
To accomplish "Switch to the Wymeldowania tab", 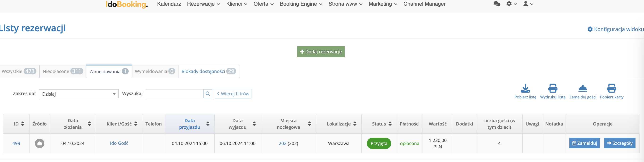I will [155, 71].
